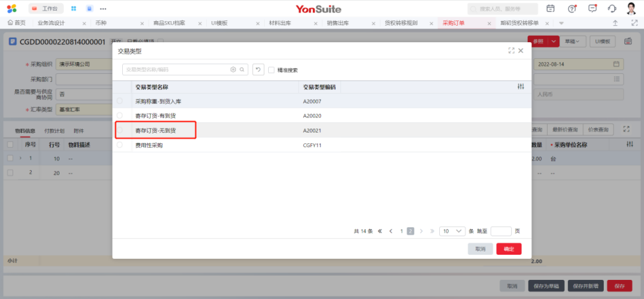Open column settings icon in table header
The height and width of the screenshot is (299, 644).
(520, 86)
